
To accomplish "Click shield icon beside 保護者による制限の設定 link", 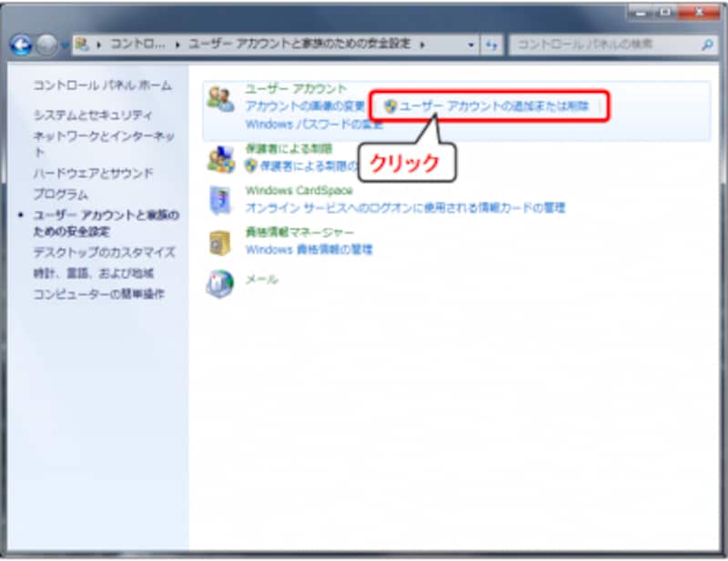I will point(251,165).
